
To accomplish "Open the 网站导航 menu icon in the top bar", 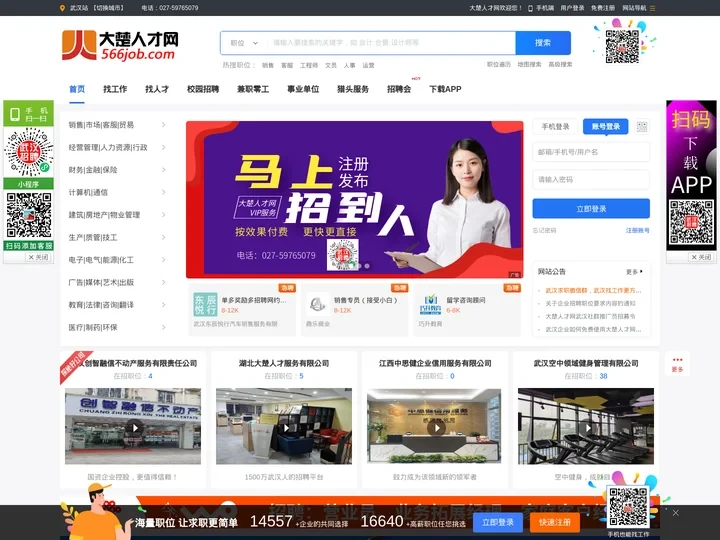I will coord(652,8).
